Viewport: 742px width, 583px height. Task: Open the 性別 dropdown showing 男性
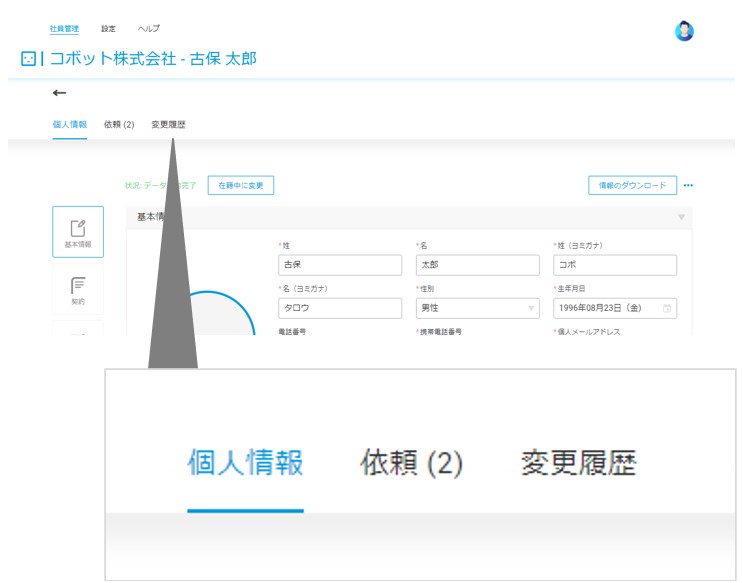click(477, 308)
